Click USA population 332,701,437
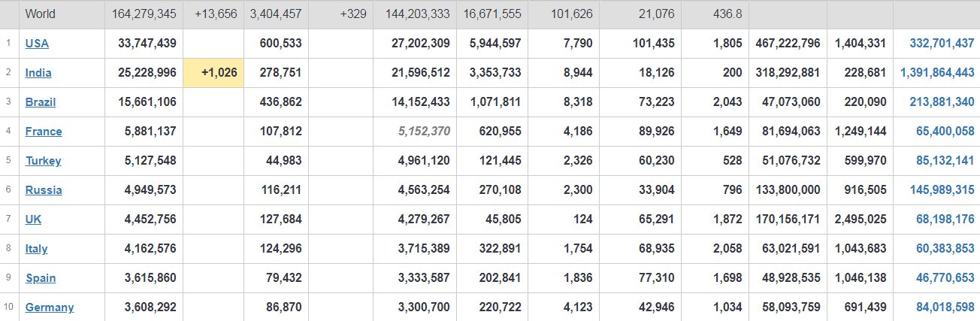Image resolution: width=980 pixels, height=321 pixels. click(x=942, y=44)
